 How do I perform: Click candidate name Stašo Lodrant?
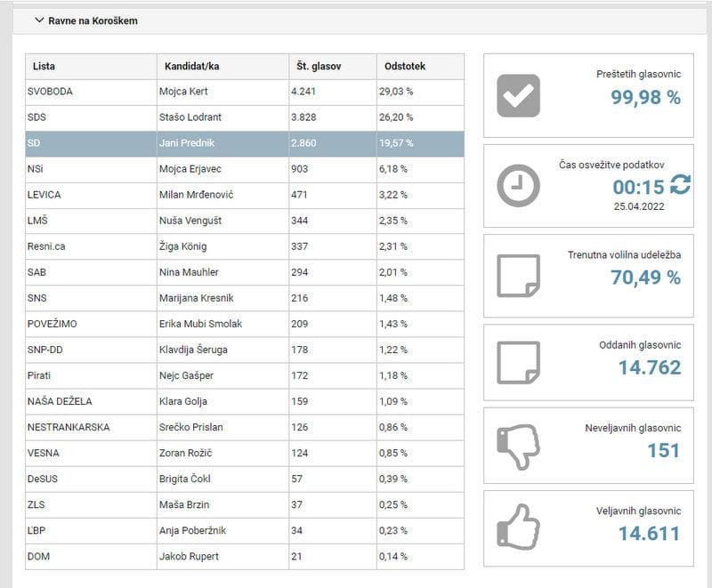pyautogui.click(x=189, y=117)
